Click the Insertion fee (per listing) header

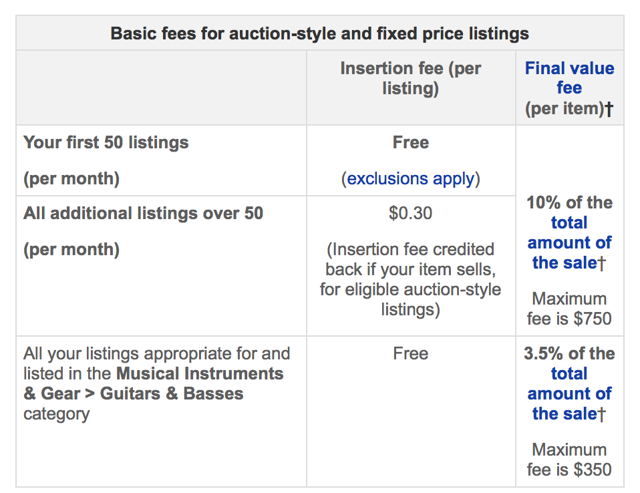click(411, 78)
